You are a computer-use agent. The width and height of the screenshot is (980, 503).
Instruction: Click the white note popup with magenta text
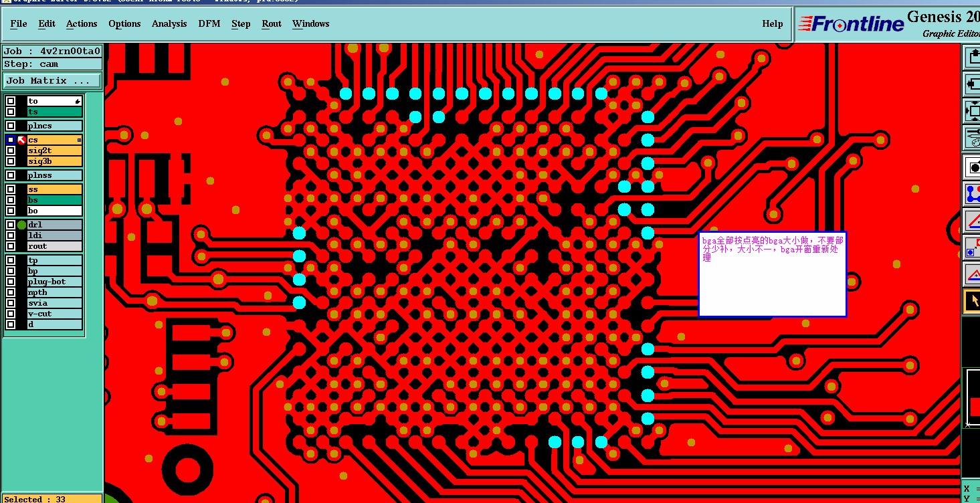[x=773, y=274]
